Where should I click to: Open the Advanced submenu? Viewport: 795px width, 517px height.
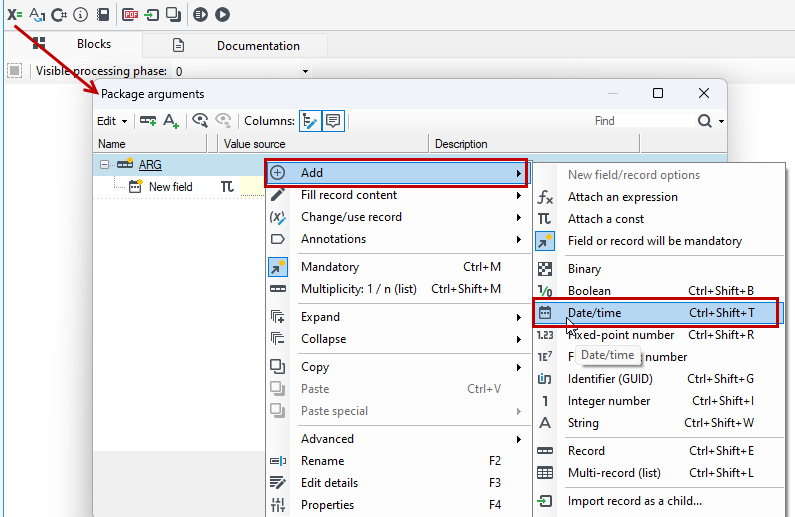pos(396,439)
